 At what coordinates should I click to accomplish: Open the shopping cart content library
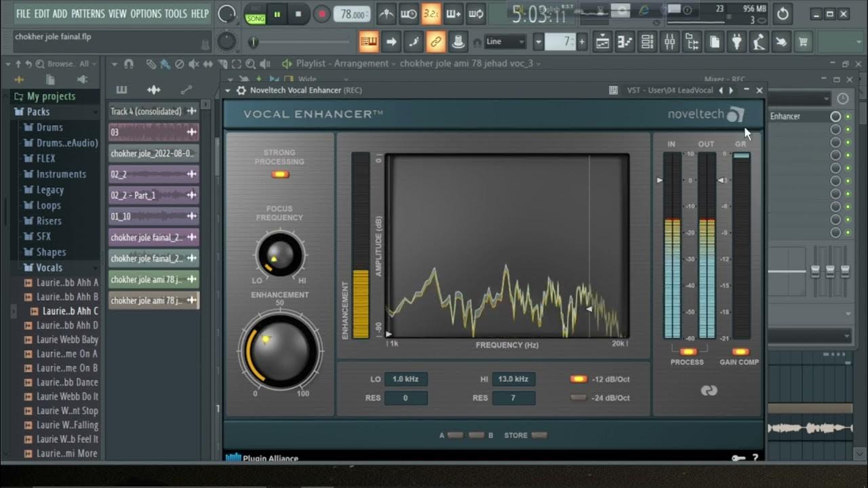[x=804, y=42]
